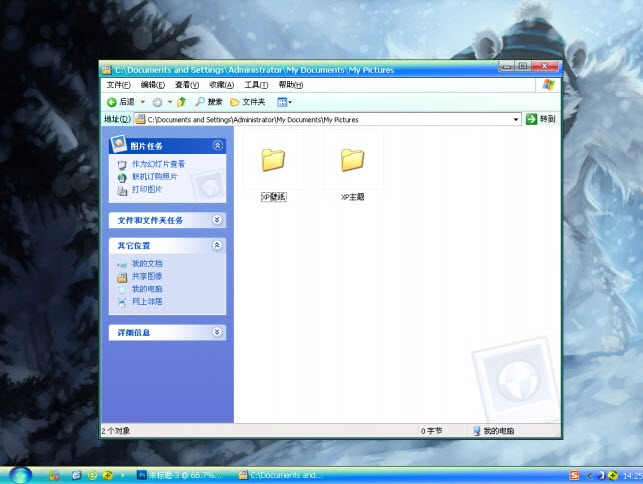Screen dimensions: 643x484
Task: Go up one folder level using the Up icon
Action: [181, 102]
